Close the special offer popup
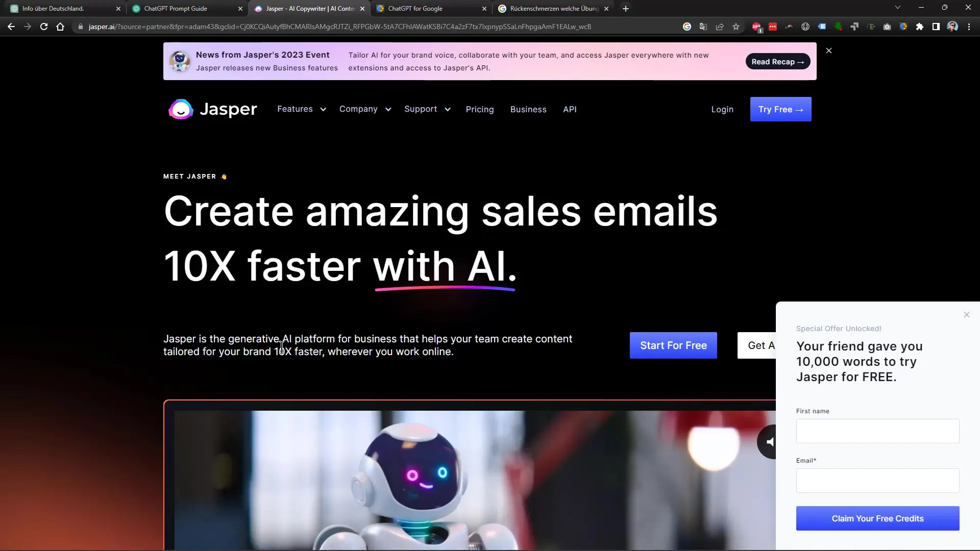 967,314
